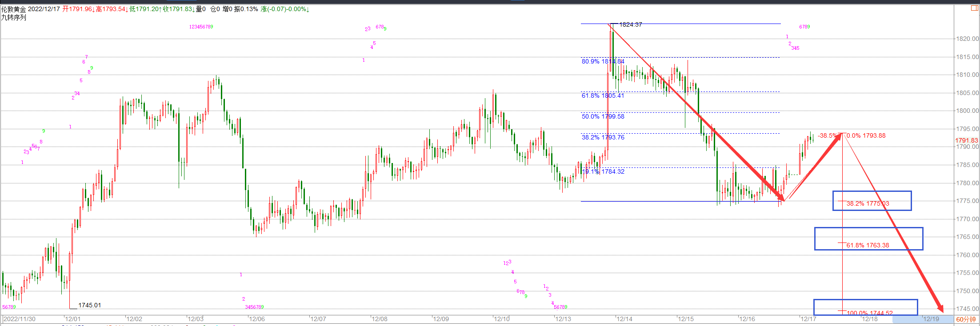Click the 1824.37 swing high label

[631, 24]
